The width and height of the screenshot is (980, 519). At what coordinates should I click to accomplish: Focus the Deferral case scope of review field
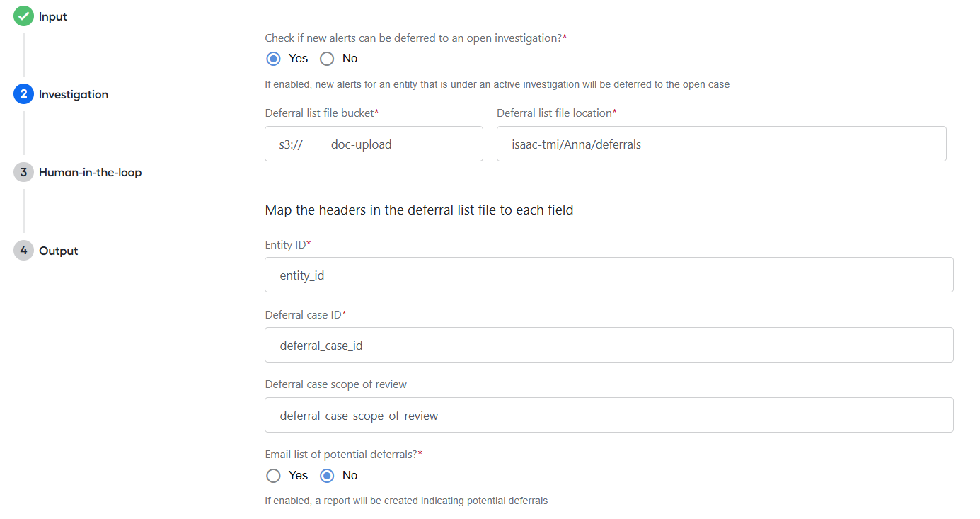pos(609,415)
